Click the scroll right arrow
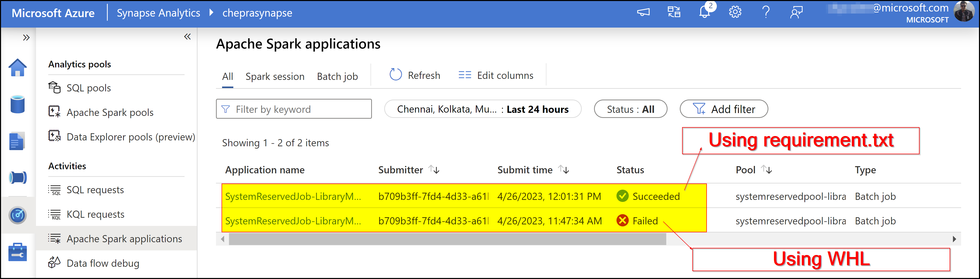 pos(954,239)
